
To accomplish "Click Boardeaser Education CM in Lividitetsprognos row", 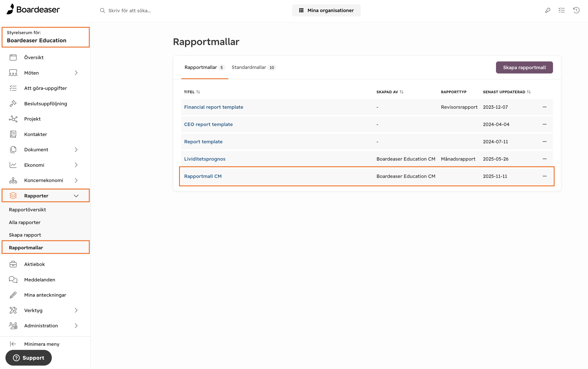I will (406, 159).
